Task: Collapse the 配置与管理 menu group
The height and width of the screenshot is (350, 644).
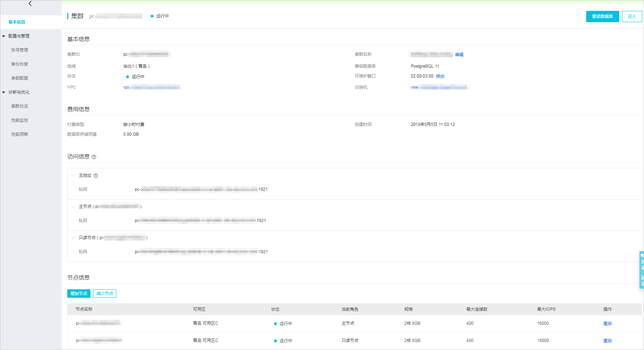Action: tap(4, 36)
